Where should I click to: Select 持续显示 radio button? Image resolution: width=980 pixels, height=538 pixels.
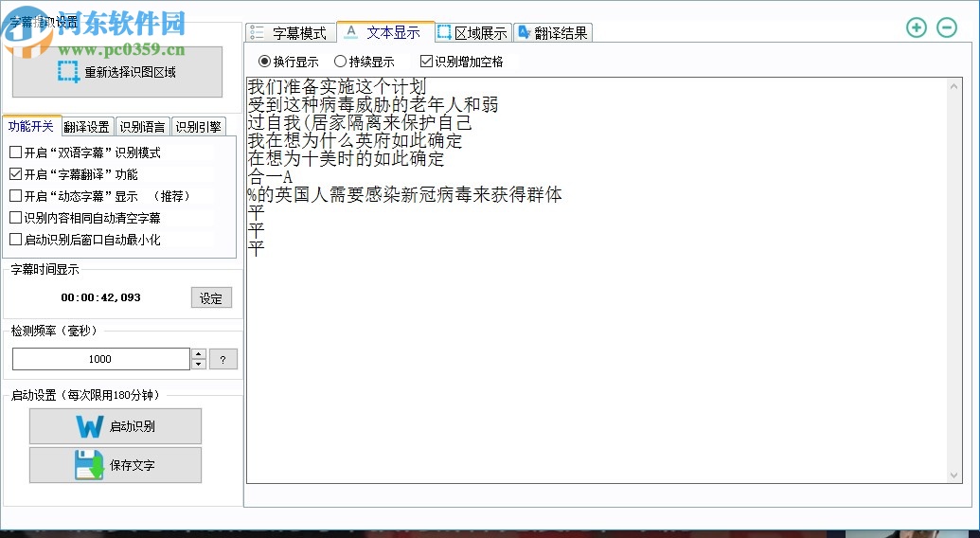[340, 62]
